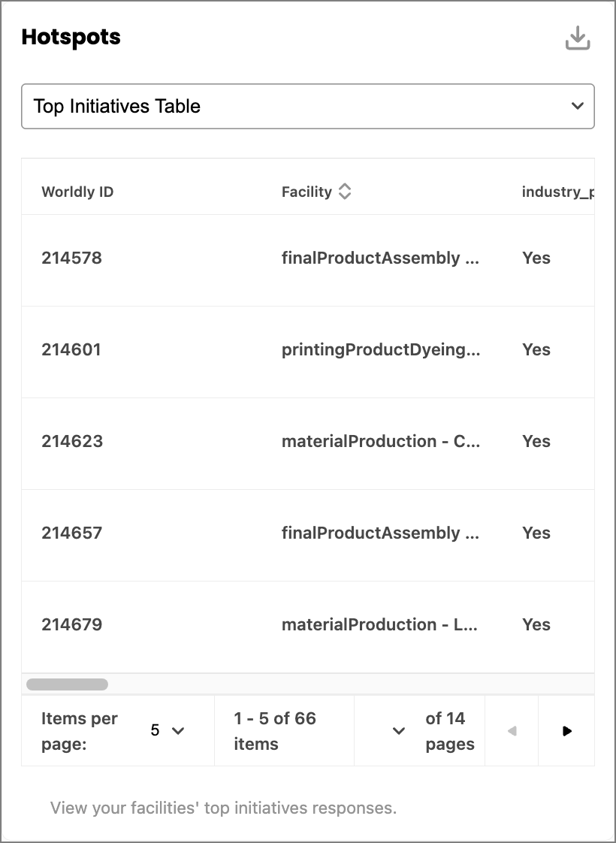The image size is (616, 843).
Task: Click the Worldly ID column header
Action: [77, 192]
